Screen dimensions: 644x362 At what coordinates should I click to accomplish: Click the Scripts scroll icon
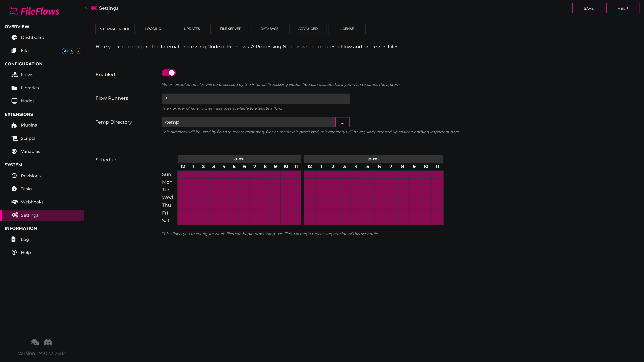(x=14, y=138)
